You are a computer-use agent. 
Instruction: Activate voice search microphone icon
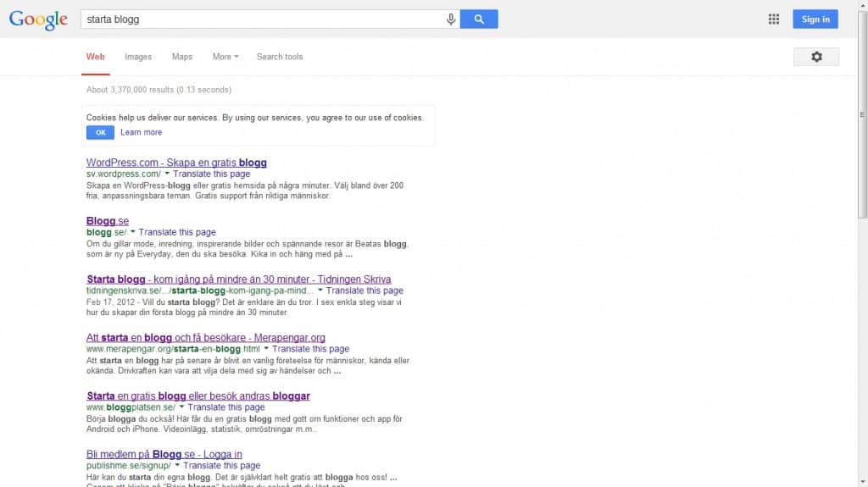[451, 19]
